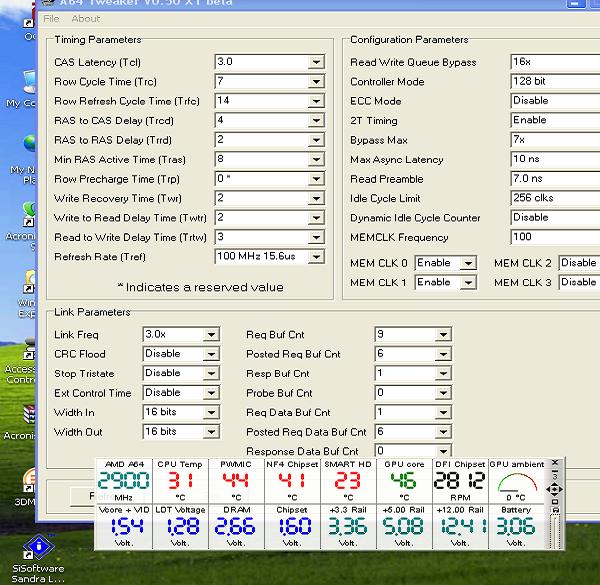The height and width of the screenshot is (585, 600).
Task: Click the SMART HD 23 °C sensor tile
Action: (x=348, y=481)
